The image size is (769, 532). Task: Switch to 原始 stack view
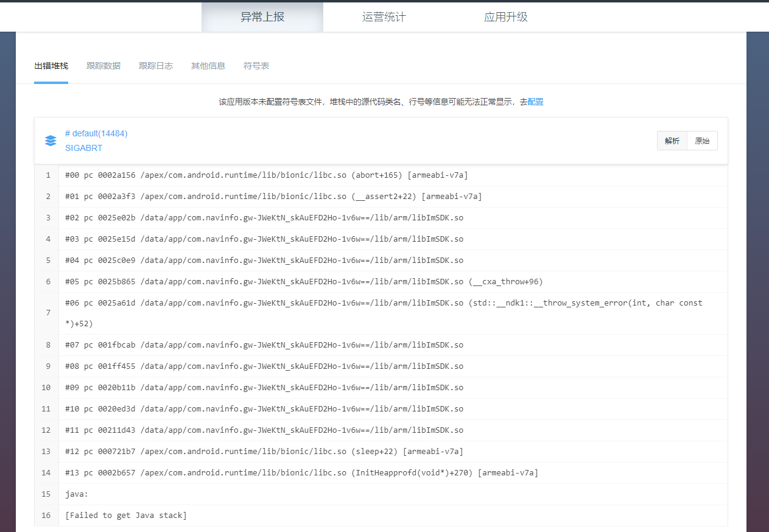(x=703, y=140)
